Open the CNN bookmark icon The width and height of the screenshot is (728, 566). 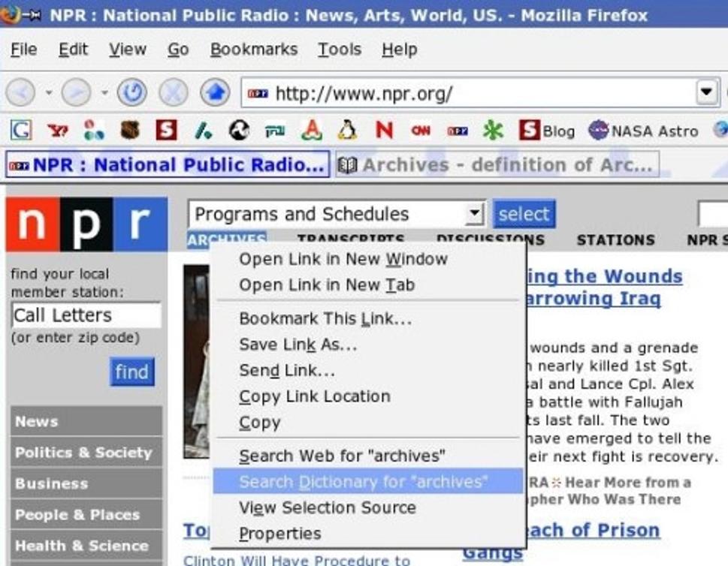click(x=421, y=131)
